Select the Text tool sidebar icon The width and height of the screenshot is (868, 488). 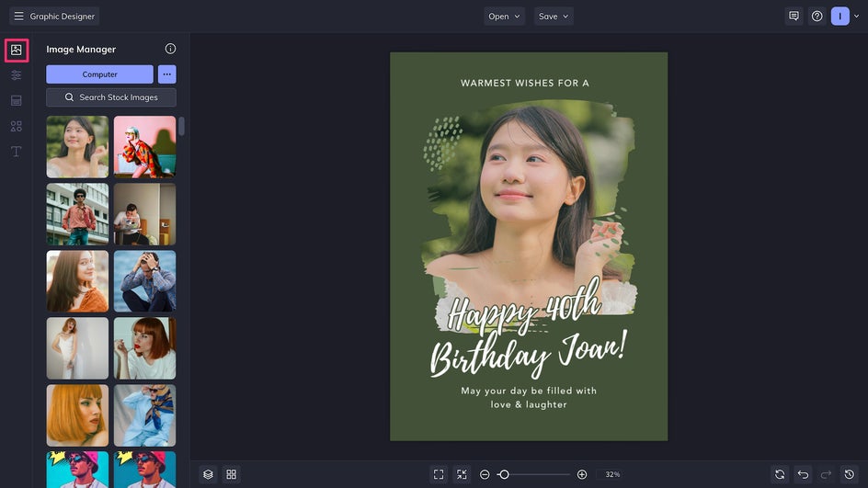pyautogui.click(x=16, y=152)
